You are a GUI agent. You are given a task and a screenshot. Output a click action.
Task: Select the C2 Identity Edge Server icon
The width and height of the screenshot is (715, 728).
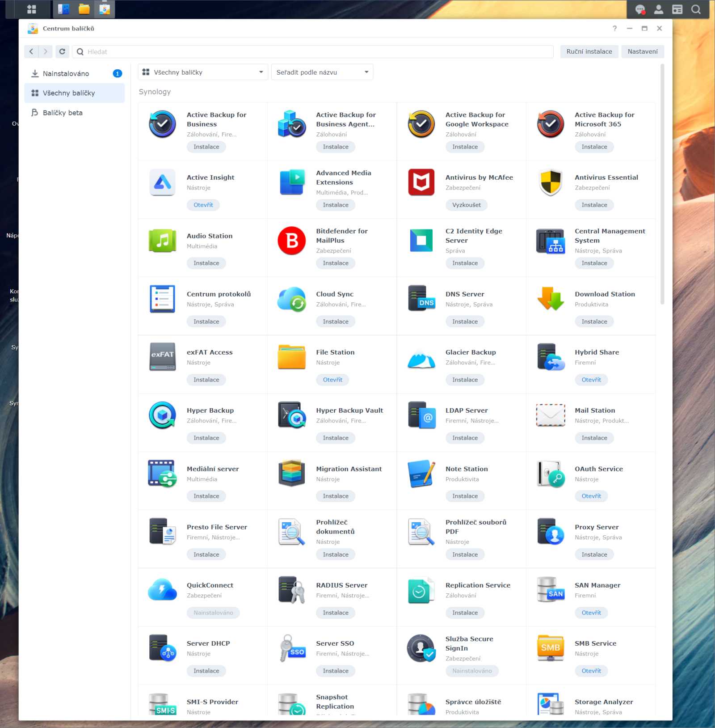pyautogui.click(x=421, y=241)
